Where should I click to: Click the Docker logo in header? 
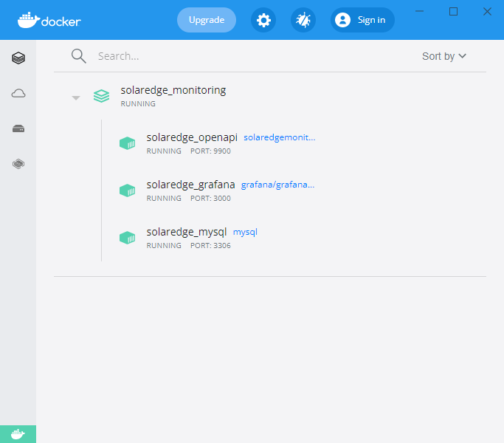click(49, 20)
